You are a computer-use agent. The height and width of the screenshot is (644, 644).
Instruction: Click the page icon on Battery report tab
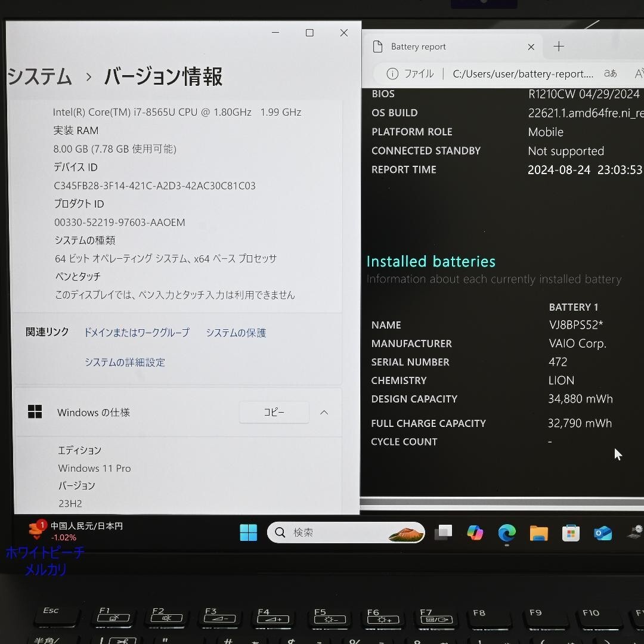[377, 47]
